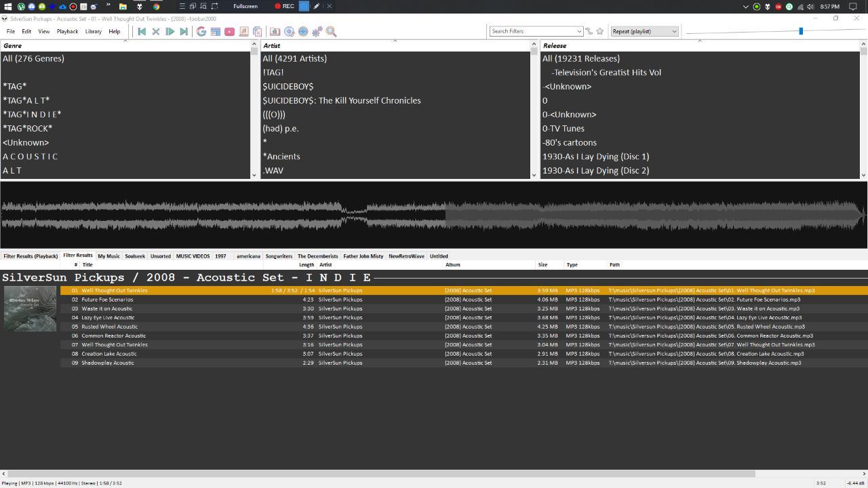
Task: Switch to The Decemberists playlist tab
Action: click(x=317, y=256)
